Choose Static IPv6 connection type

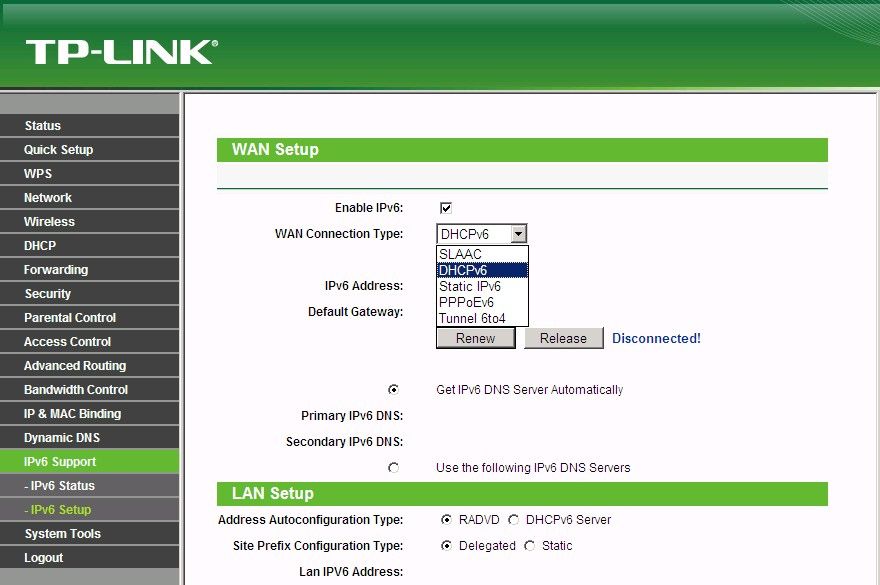(482, 286)
